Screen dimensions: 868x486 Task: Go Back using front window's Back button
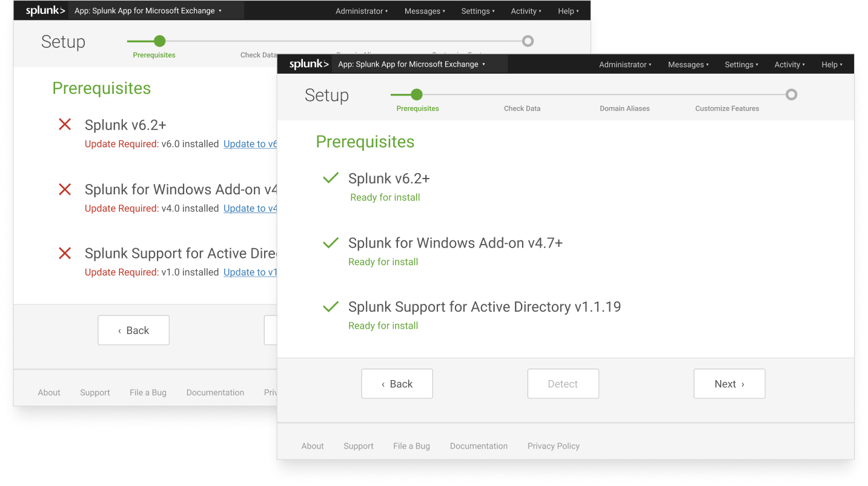click(x=397, y=384)
